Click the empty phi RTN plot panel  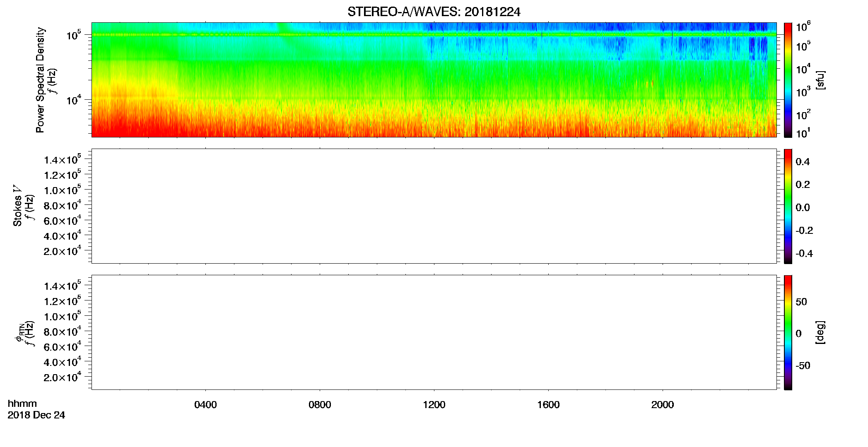[434, 332]
